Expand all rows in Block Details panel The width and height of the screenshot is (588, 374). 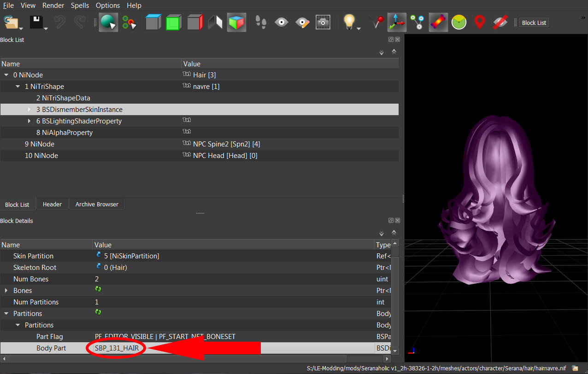382,234
